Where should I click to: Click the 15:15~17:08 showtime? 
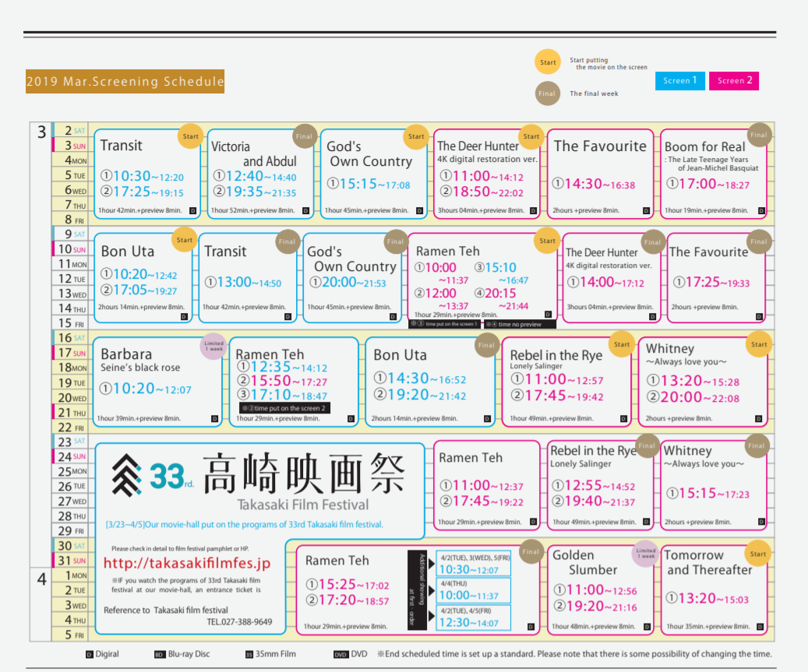tap(369, 184)
